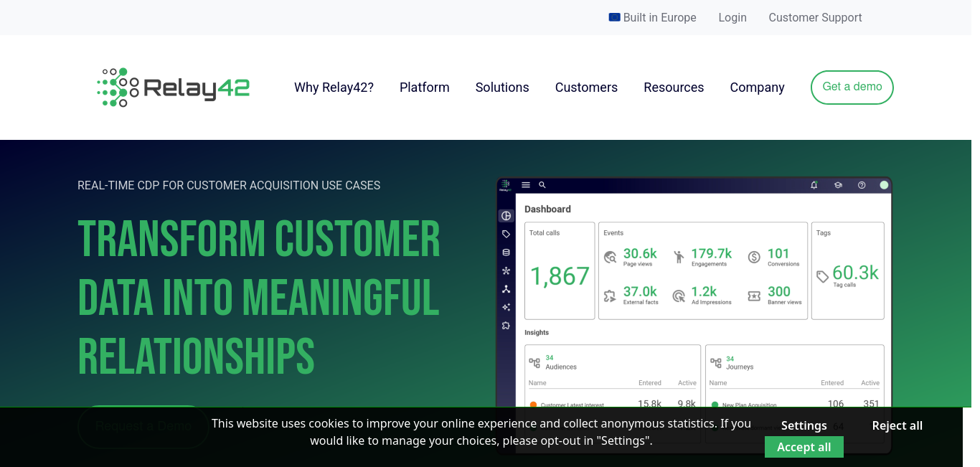Click the 'Transform customer data' headline
The height and width of the screenshot is (467, 980).
259,298
